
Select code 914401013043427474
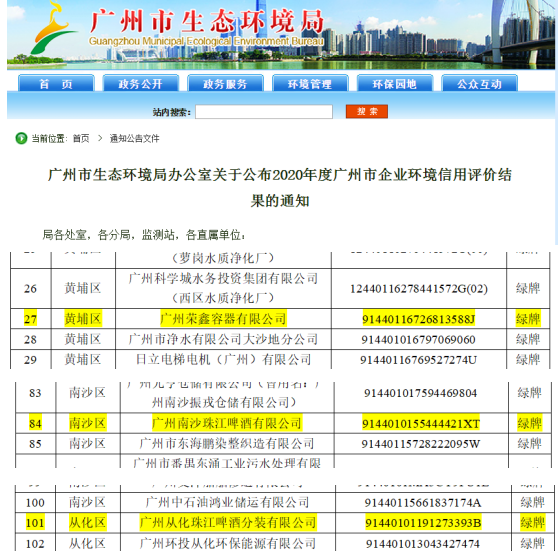tap(423, 544)
